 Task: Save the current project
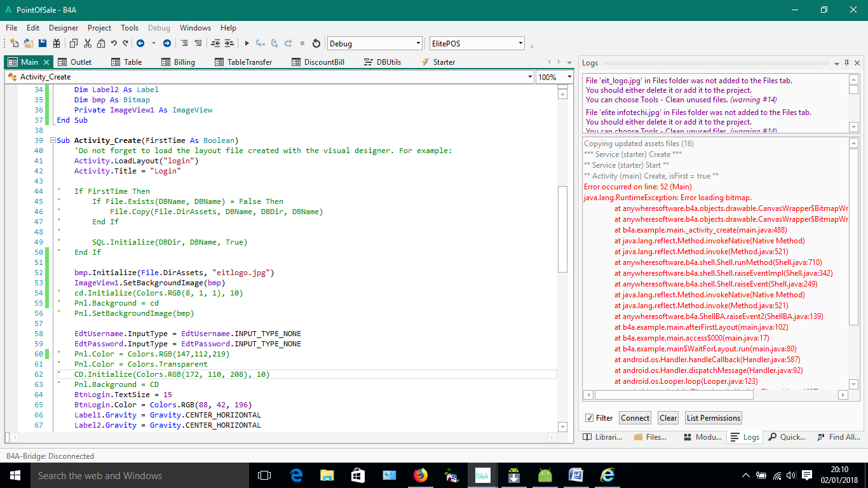[41, 43]
